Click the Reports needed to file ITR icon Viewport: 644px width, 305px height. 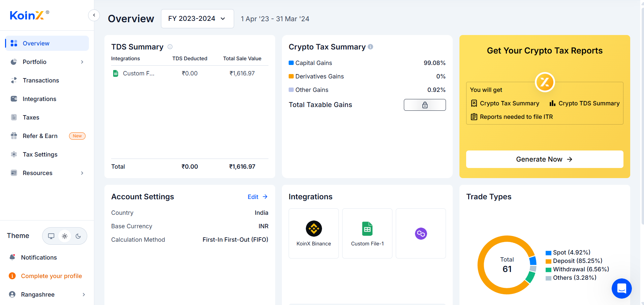coord(474,117)
